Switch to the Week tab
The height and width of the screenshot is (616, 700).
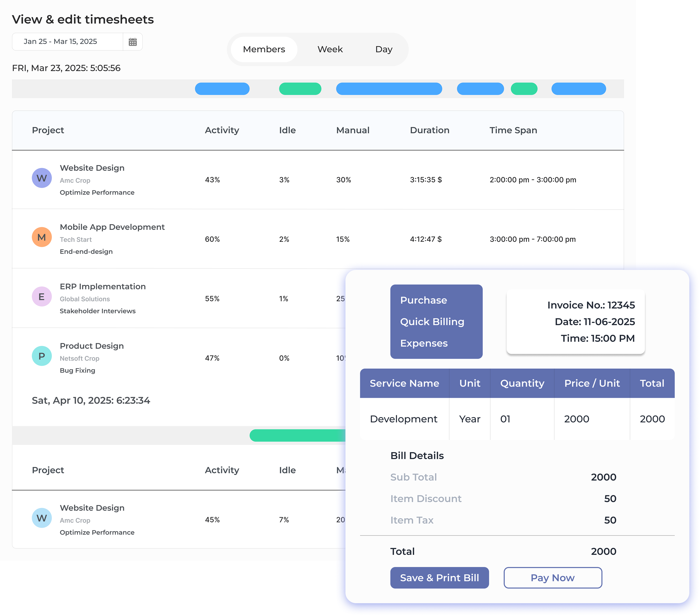[x=330, y=49]
